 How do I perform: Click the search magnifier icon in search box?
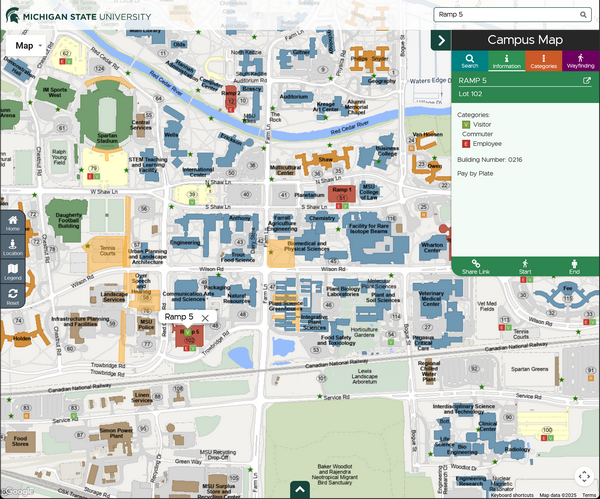click(x=583, y=15)
